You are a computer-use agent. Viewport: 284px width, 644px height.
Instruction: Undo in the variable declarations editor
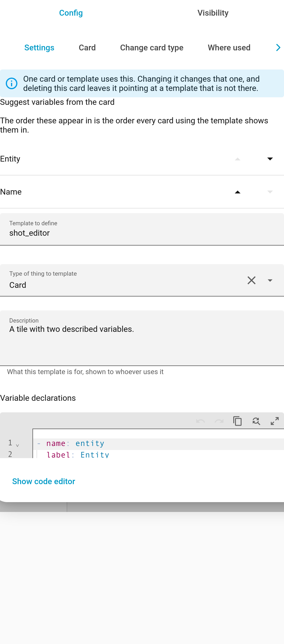201,421
